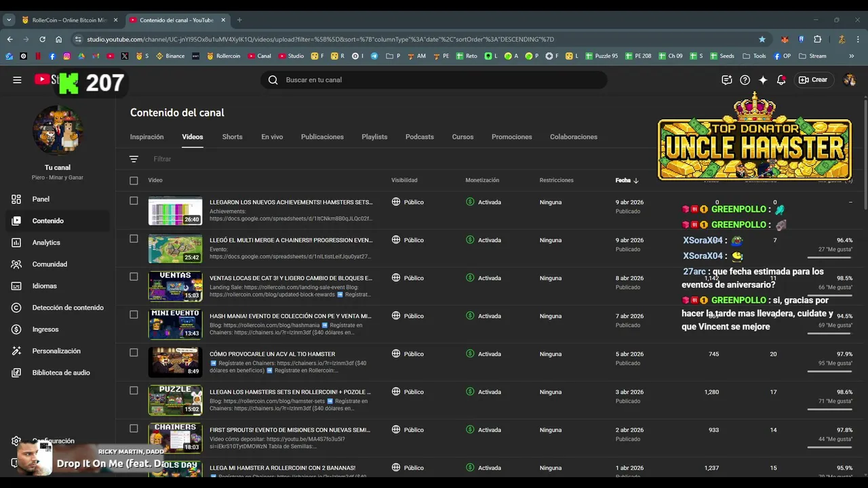This screenshot has width=868, height=488.
Task: Click the bookmark star in address bar
Action: (762, 39)
